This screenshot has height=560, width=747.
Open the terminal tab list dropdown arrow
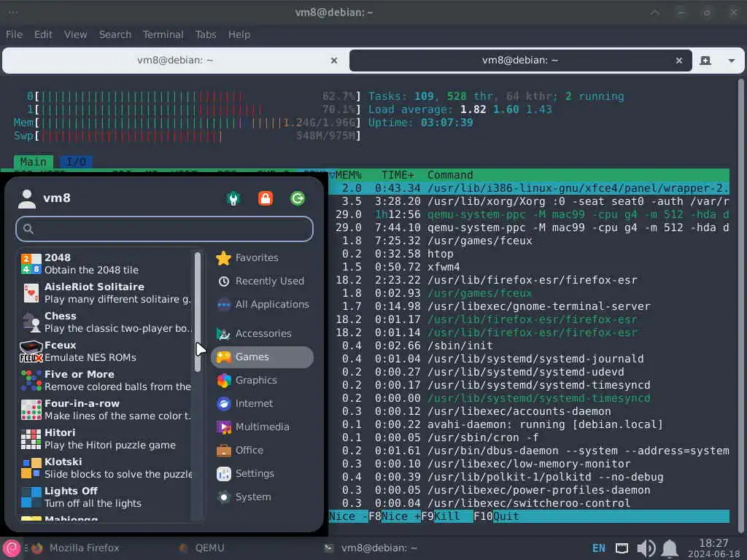point(731,61)
